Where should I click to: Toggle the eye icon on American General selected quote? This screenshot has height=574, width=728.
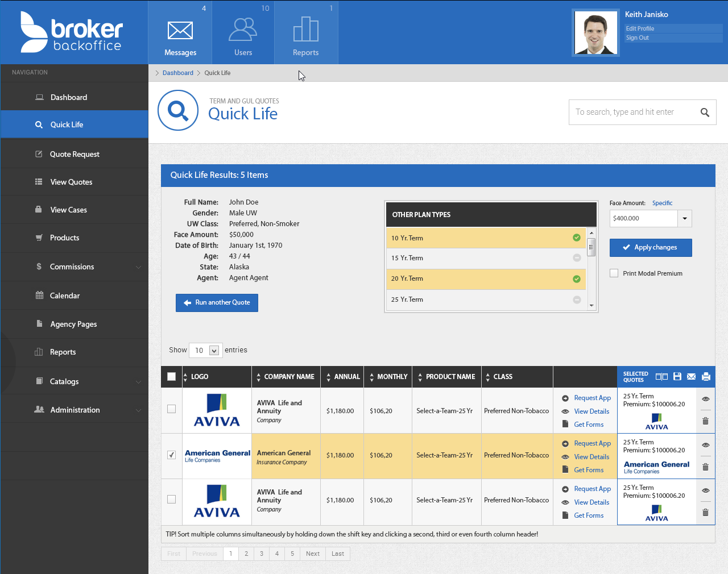click(705, 445)
